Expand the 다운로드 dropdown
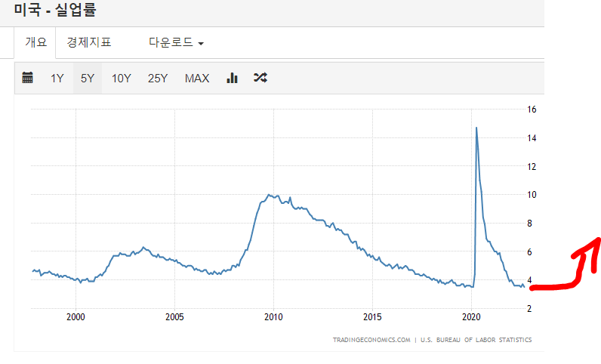Viewport: 601px width, 364px height. [x=176, y=42]
